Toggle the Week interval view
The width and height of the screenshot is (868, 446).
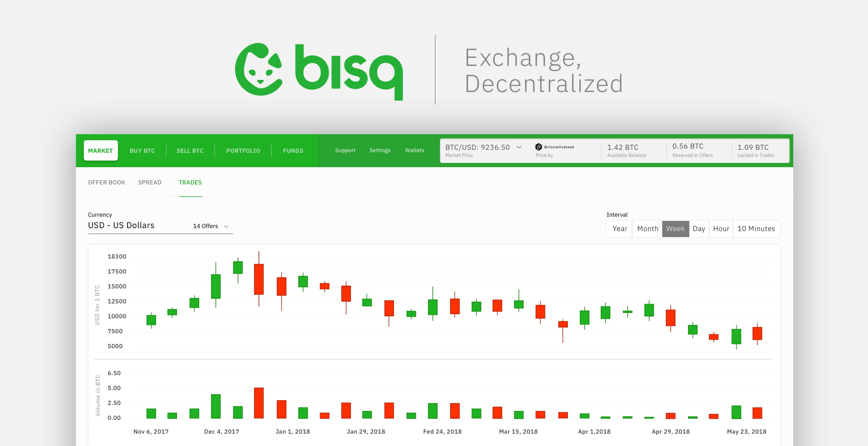675,227
